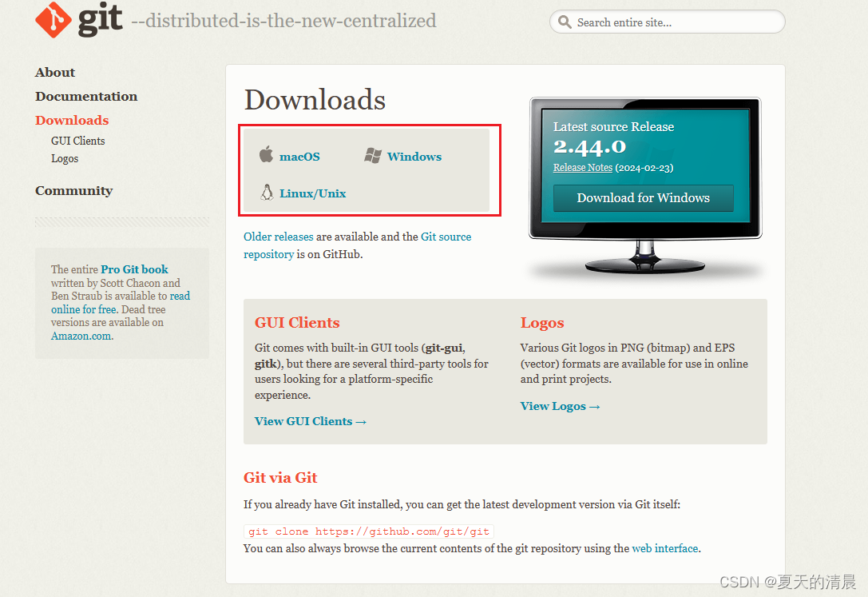Open the 2.44.0 Release Notes link

click(x=583, y=168)
